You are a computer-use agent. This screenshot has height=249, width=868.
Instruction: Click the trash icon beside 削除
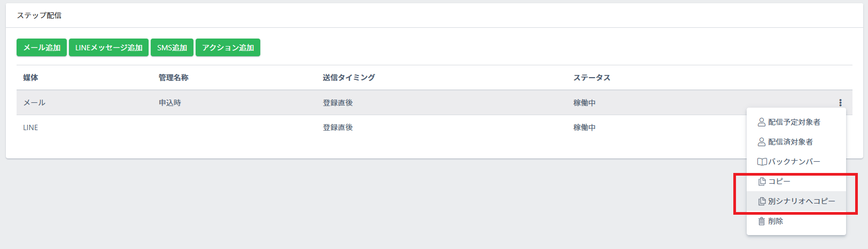[x=762, y=221]
